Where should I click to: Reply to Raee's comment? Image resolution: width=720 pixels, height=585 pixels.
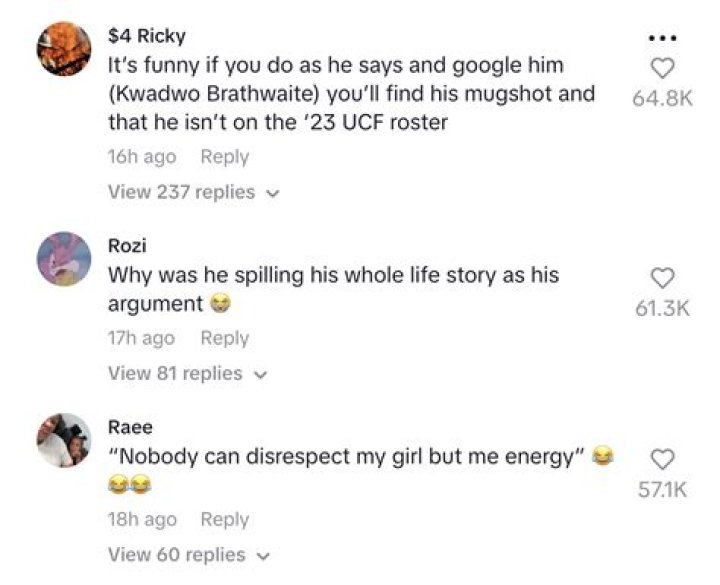click(225, 520)
